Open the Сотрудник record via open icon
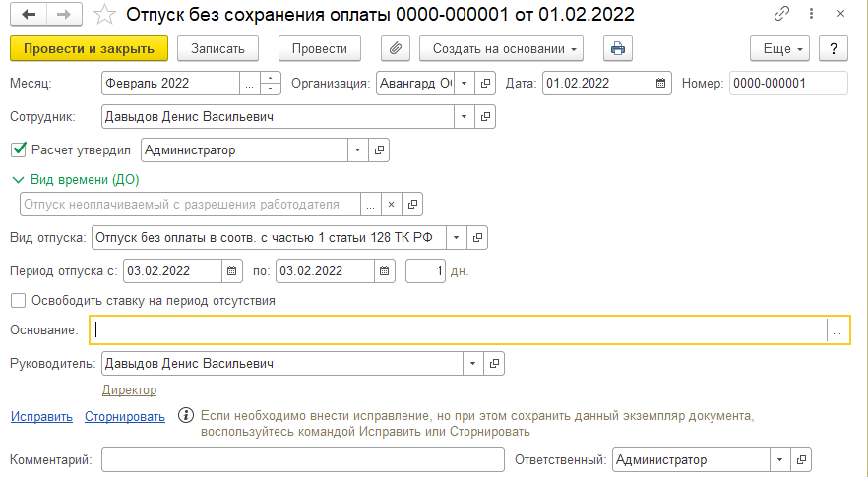Screen dimensions: 868x477 485,117
